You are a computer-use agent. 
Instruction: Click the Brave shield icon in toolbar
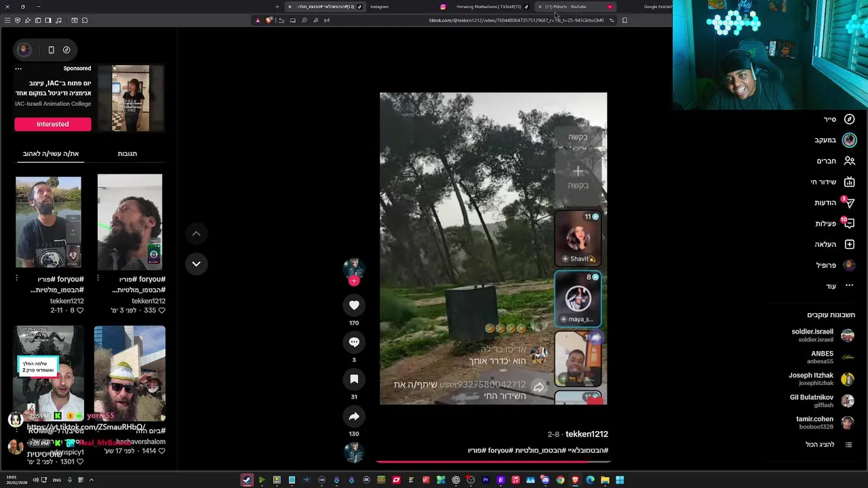(269, 20)
